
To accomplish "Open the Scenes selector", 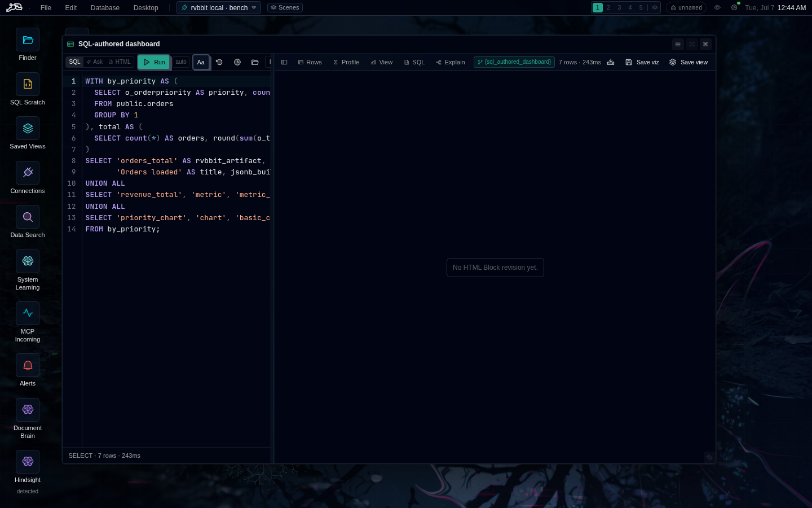I will coord(285,7).
